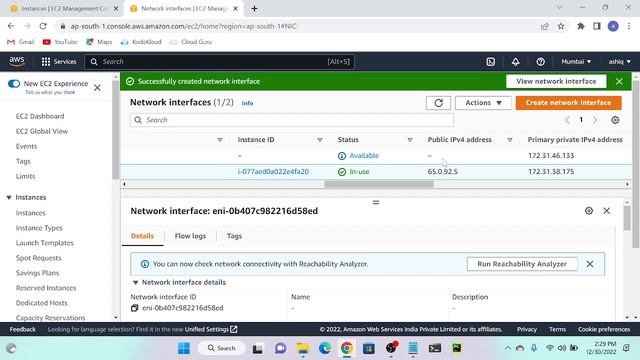Screen dimensions: 640x360
Task: Open the help question mark icon
Action: [x=540, y=62]
